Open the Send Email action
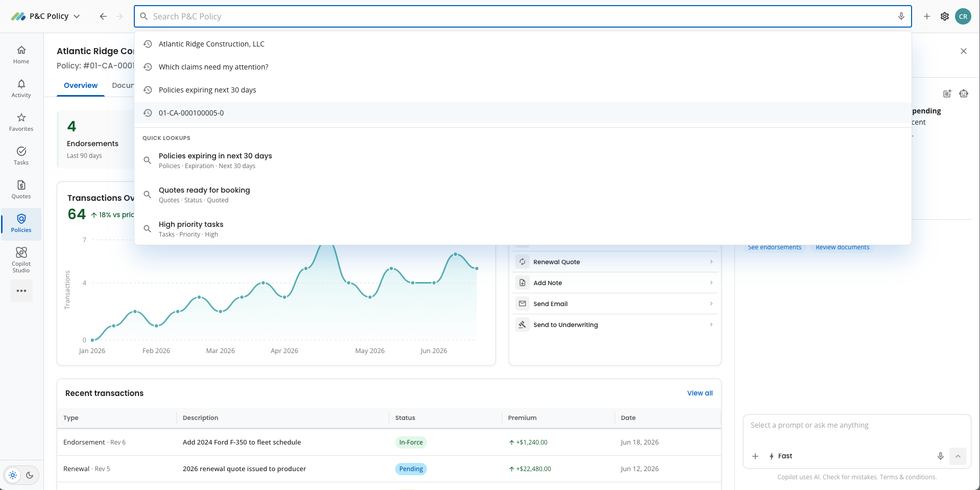The image size is (980, 490). [615, 304]
